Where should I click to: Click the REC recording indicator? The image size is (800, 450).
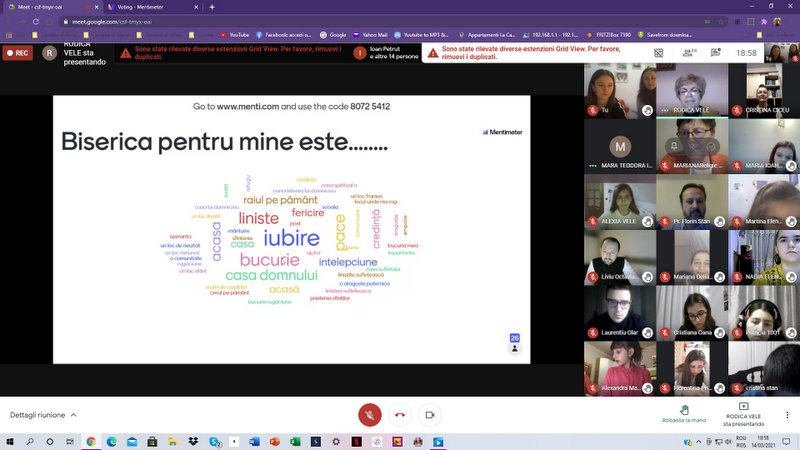coord(16,53)
